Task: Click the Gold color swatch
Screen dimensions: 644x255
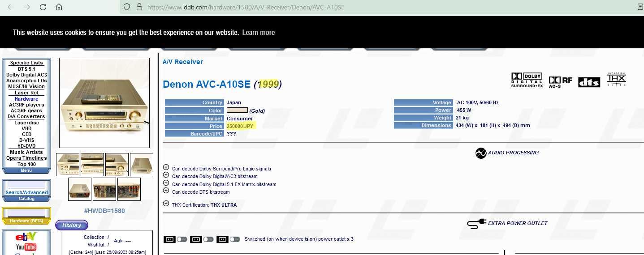Action: (x=237, y=110)
